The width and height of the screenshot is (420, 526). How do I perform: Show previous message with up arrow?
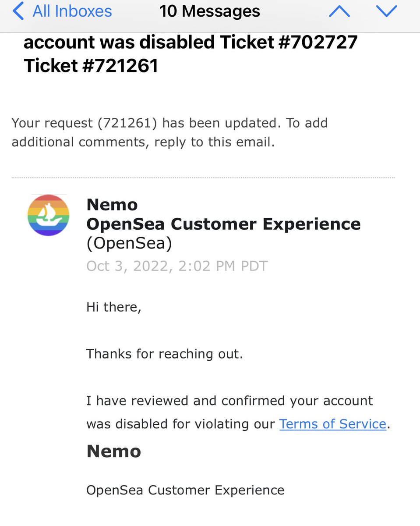[339, 11]
